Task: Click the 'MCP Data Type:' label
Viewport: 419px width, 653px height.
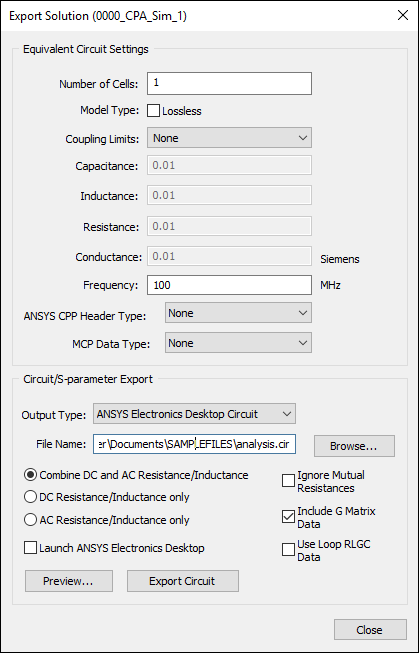Action: [111, 344]
